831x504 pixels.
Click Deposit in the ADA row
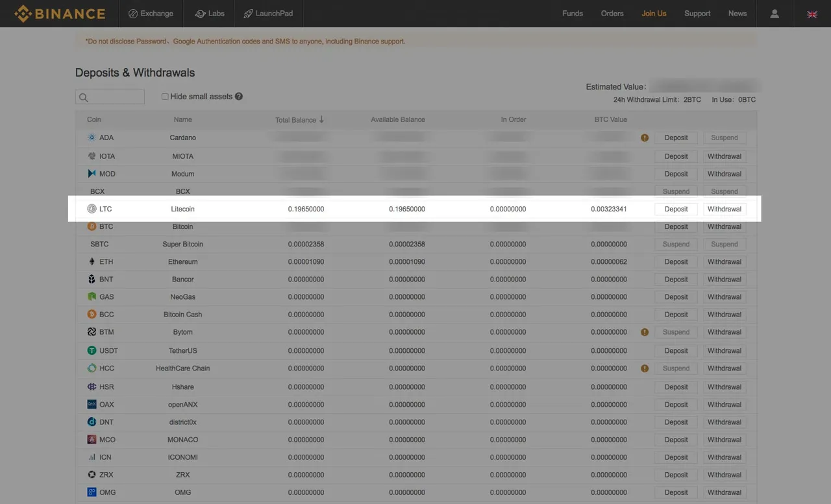676,138
